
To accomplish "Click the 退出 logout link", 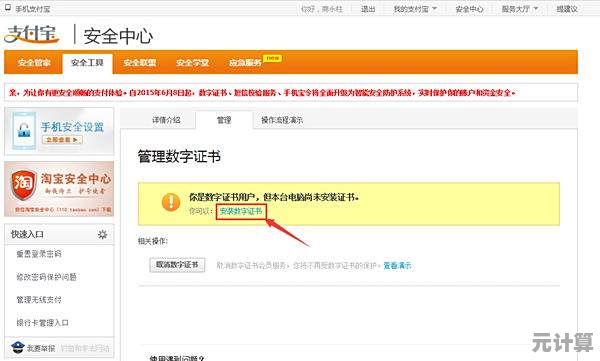I will (x=368, y=8).
